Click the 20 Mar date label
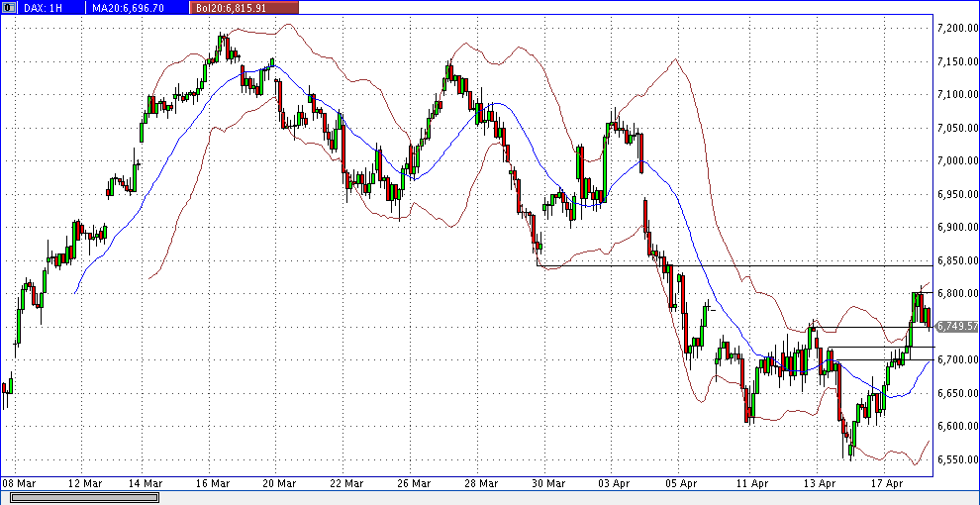 (279, 483)
